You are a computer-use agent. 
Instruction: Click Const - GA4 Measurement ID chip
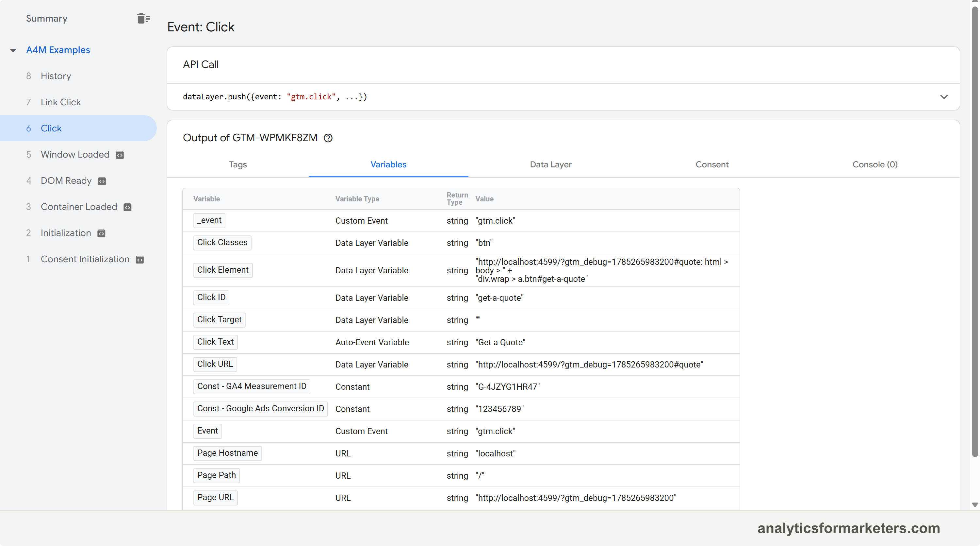click(252, 386)
